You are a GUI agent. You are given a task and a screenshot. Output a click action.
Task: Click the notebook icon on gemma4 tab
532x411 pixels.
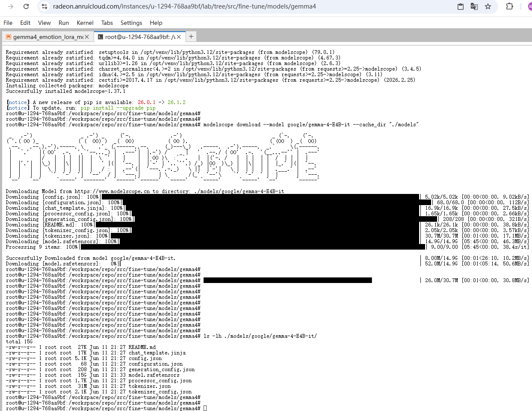tap(9, 37)
